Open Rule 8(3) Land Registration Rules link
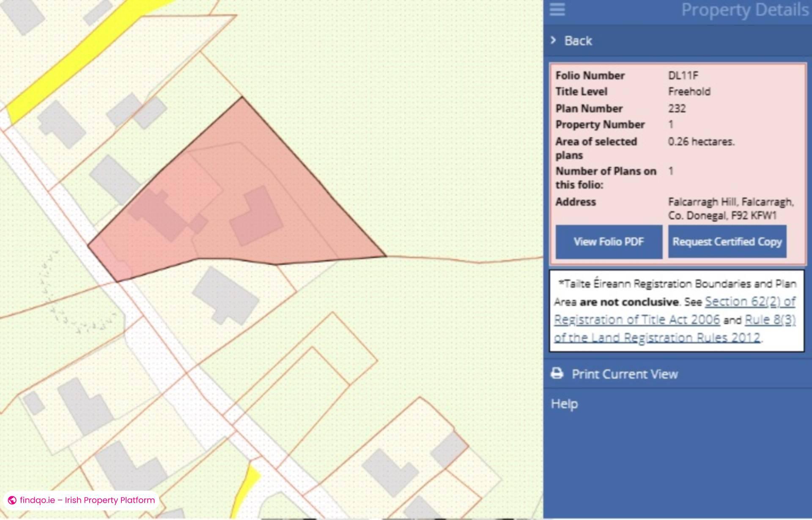The width and height of the screenshot is (812, 520). [770, 320]
